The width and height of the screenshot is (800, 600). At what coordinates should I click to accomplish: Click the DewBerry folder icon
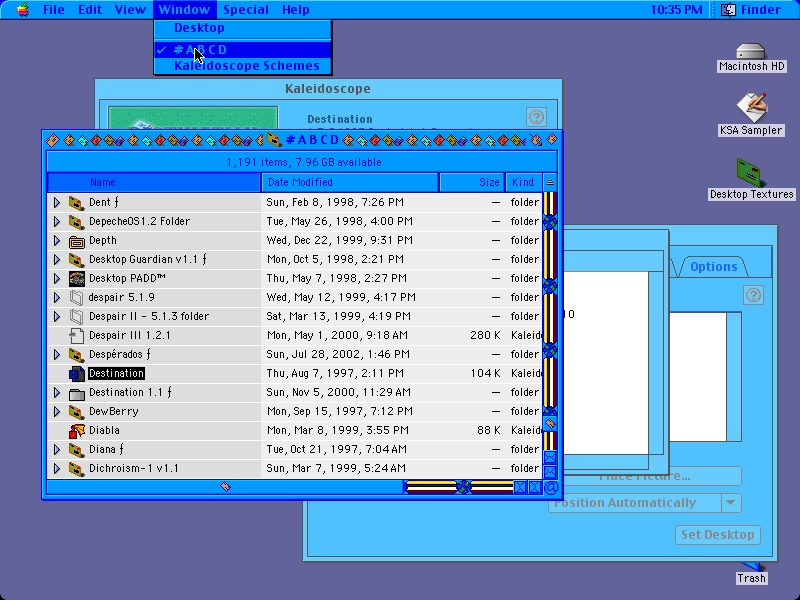pos(77,412)
